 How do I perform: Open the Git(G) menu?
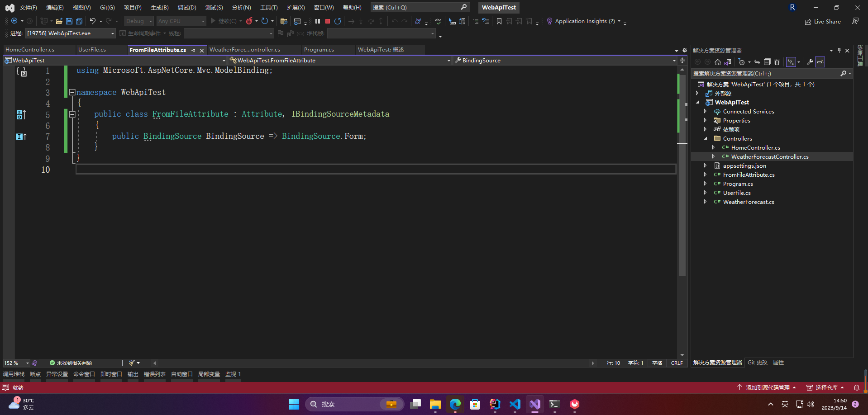pos(107,8)
